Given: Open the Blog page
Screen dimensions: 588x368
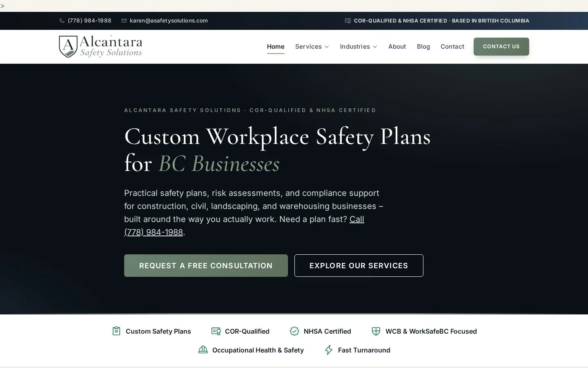Looking at the screenshot, I should click(423, 47).
